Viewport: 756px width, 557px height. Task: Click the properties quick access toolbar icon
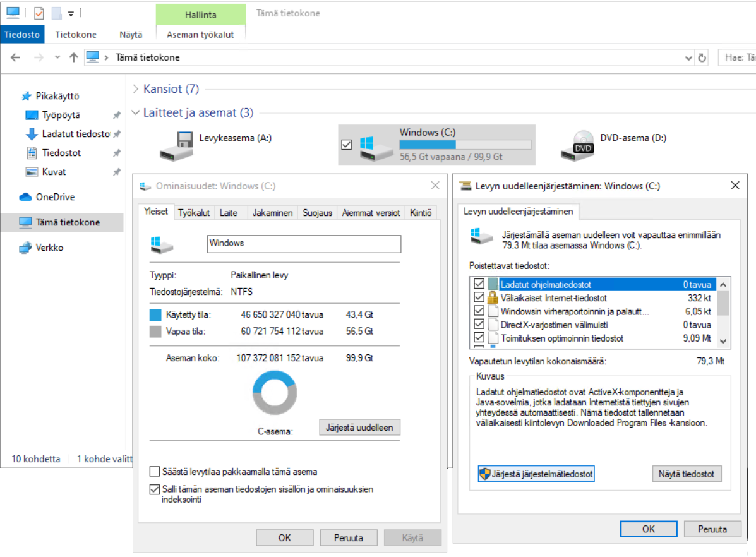(39, 13)
